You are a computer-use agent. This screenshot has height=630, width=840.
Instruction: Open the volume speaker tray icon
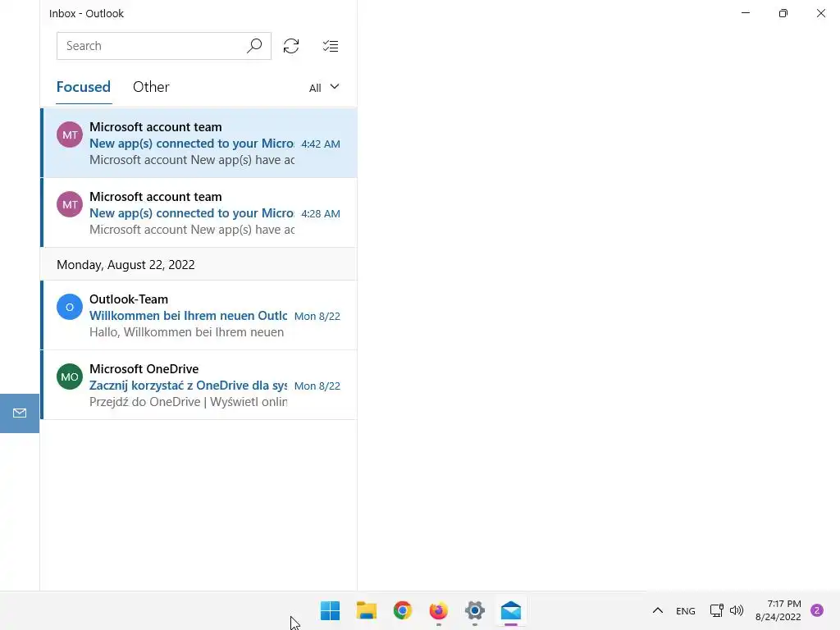coord(737,610)
